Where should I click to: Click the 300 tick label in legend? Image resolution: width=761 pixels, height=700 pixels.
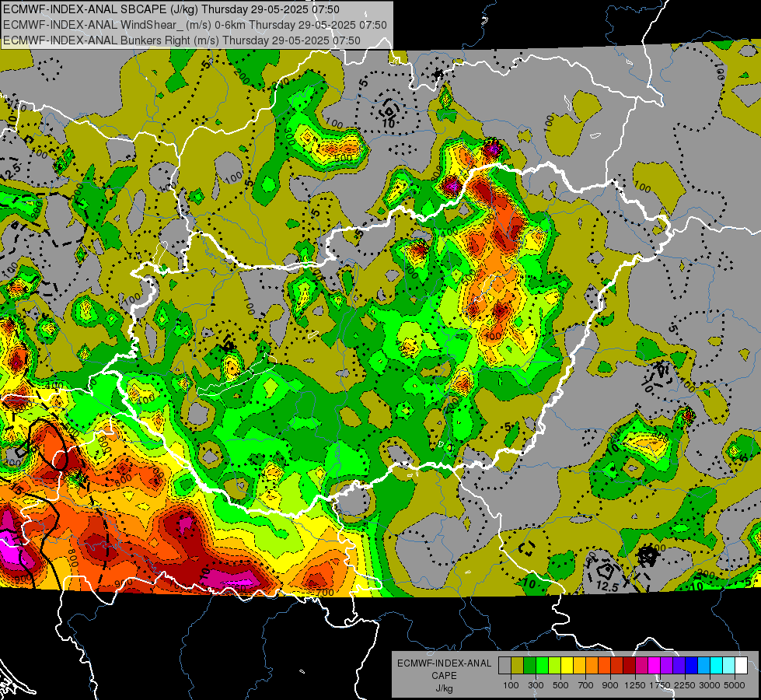click(x=536, y=685)
